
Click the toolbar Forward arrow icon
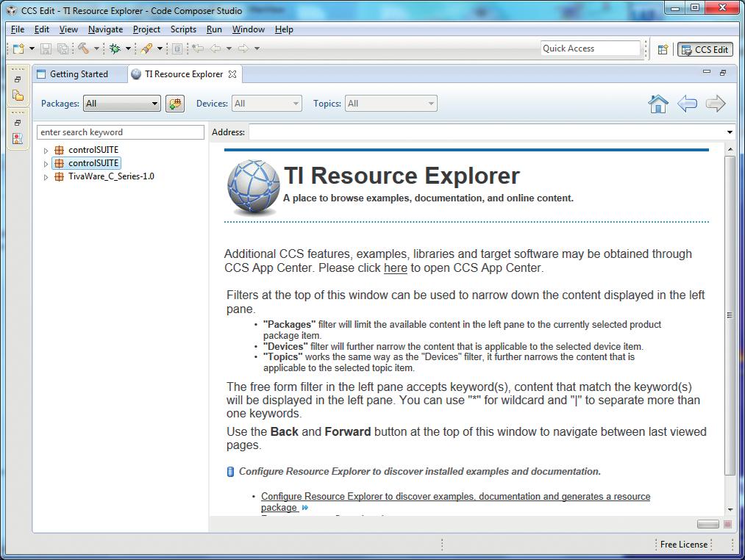[243, 49]
